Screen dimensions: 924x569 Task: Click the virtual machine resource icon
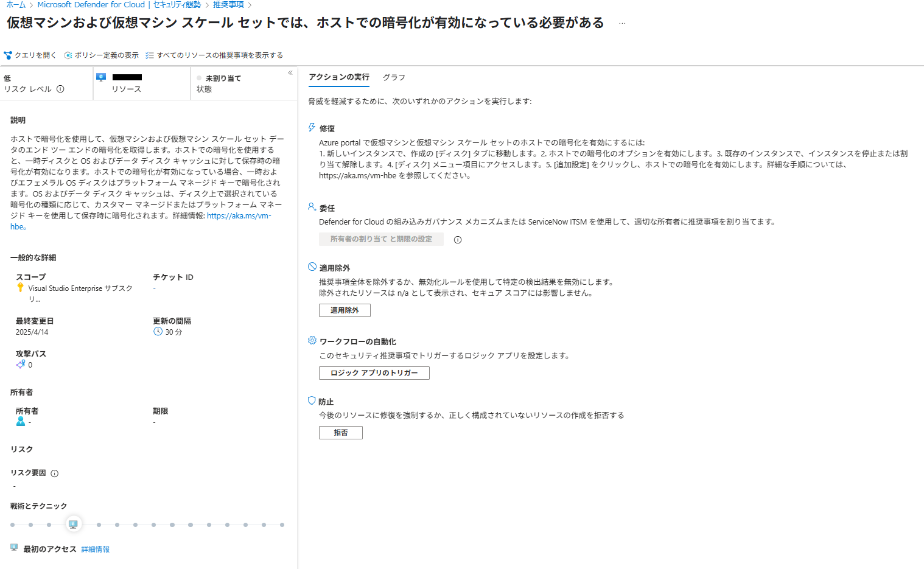(x=101, y=77)
